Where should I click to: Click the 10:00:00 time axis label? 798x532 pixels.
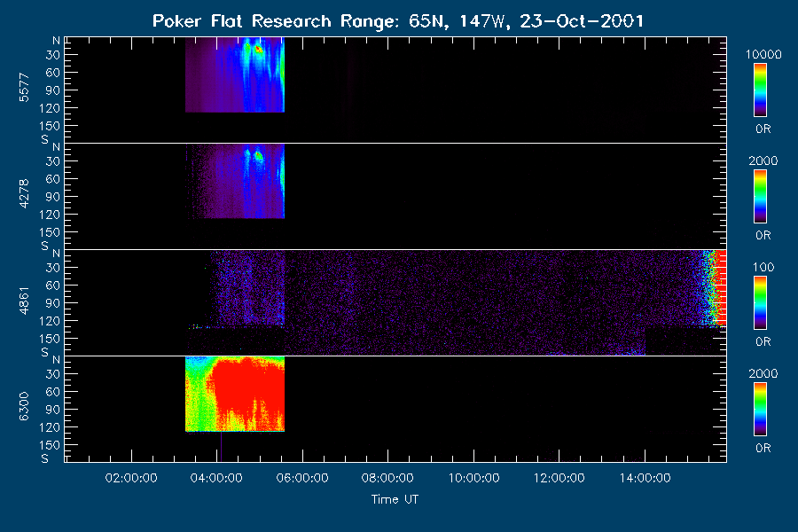(473, 478)
